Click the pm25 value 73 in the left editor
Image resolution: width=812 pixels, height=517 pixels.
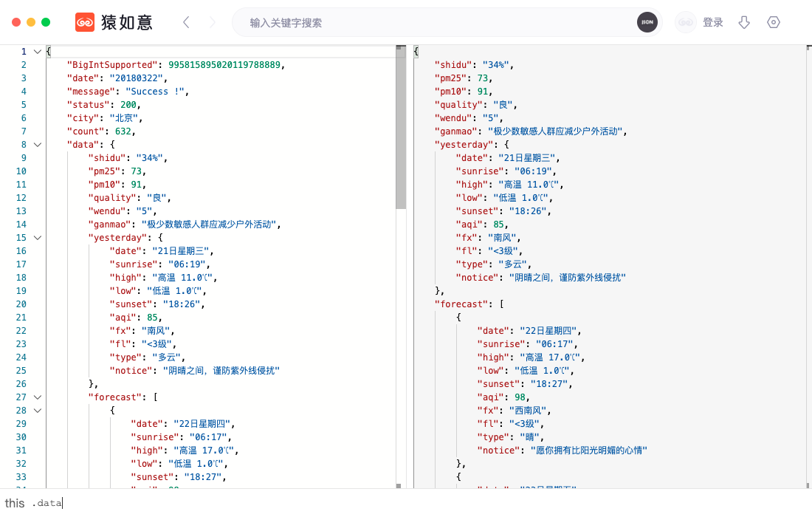[x=137, y=171]
